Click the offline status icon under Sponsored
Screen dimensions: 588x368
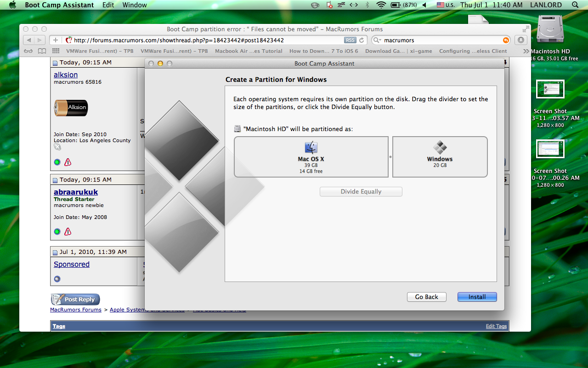[57, 279]
